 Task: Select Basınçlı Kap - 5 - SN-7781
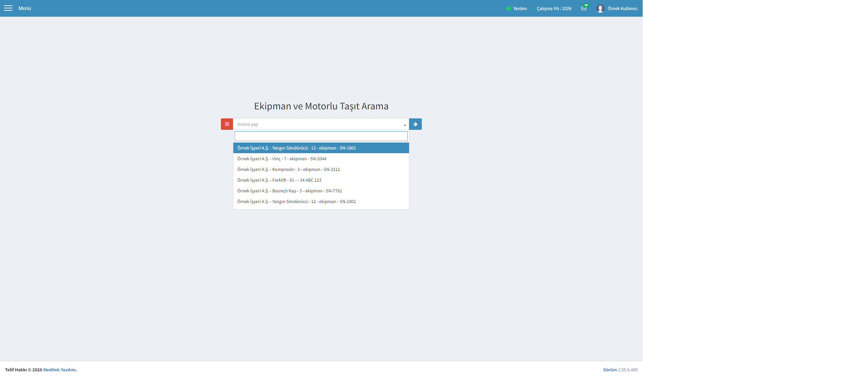click(x=321, y=191)
